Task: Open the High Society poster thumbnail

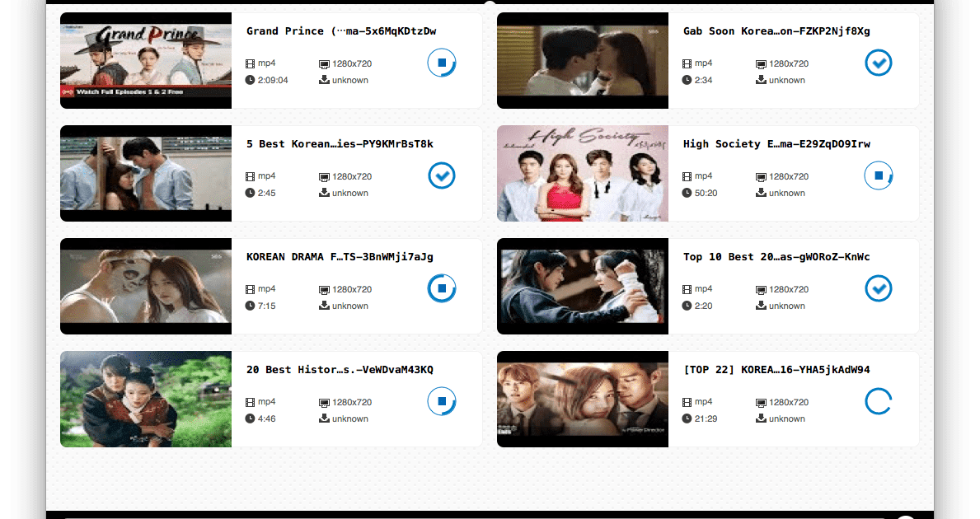Action: [583, 174]
